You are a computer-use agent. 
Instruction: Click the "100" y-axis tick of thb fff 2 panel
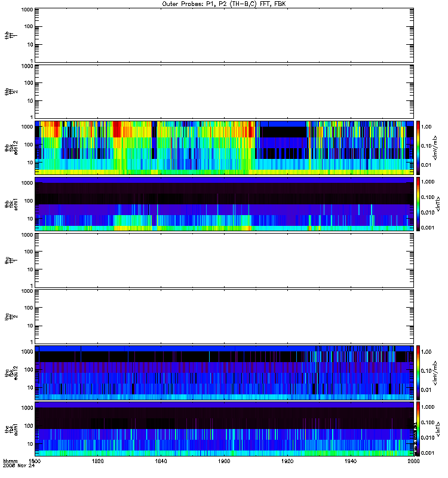point(29,83)
